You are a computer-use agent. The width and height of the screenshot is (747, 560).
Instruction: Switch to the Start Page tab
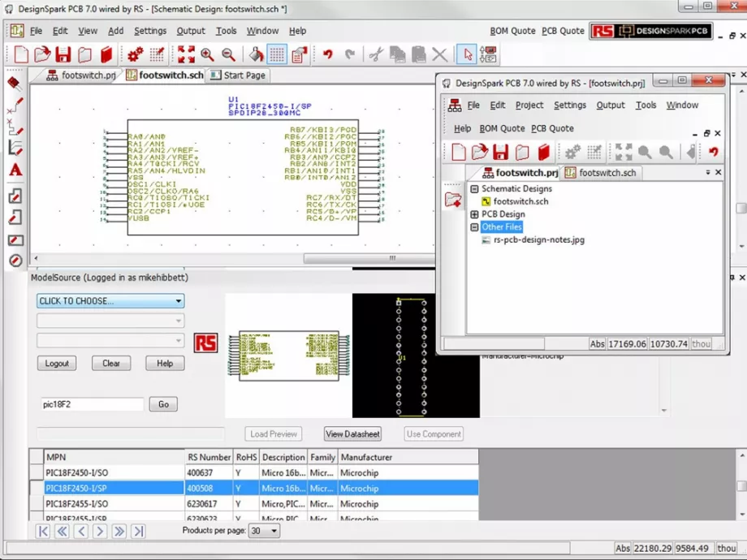click(x=238, y=75)
